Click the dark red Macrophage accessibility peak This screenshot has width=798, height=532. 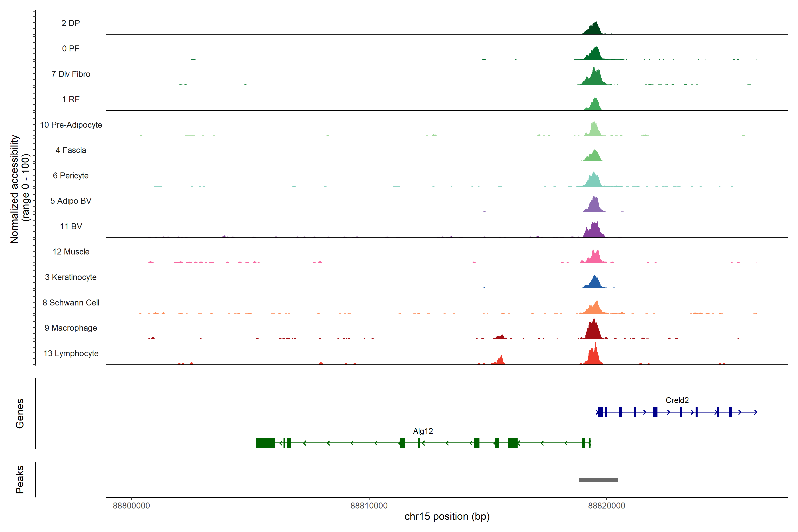593,331
